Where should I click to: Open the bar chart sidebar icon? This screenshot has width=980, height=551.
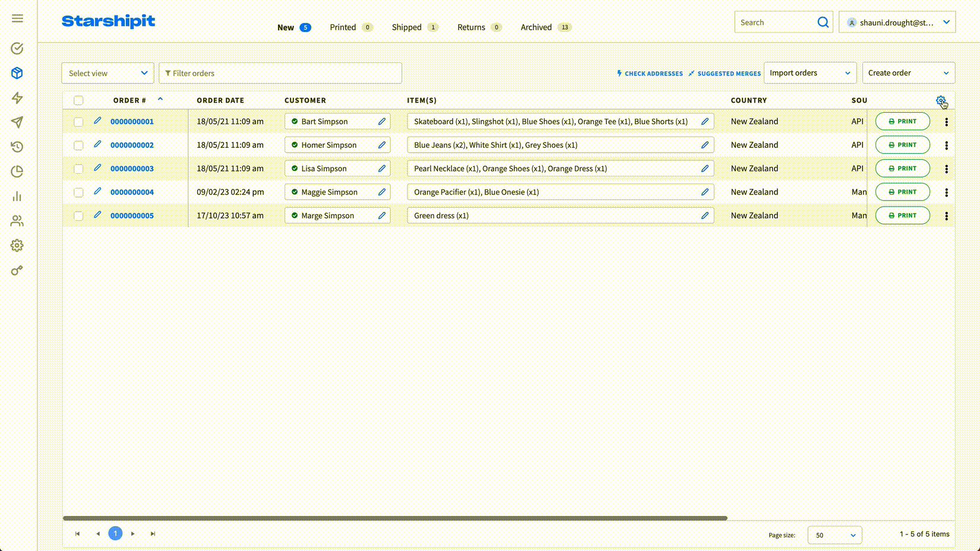pos(17,197)
